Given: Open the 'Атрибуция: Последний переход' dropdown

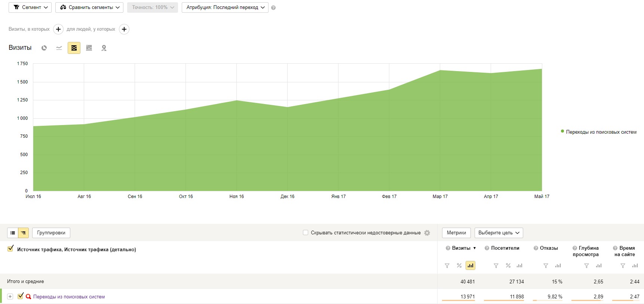Looking at the screenshot, I should tap(225, 7).
